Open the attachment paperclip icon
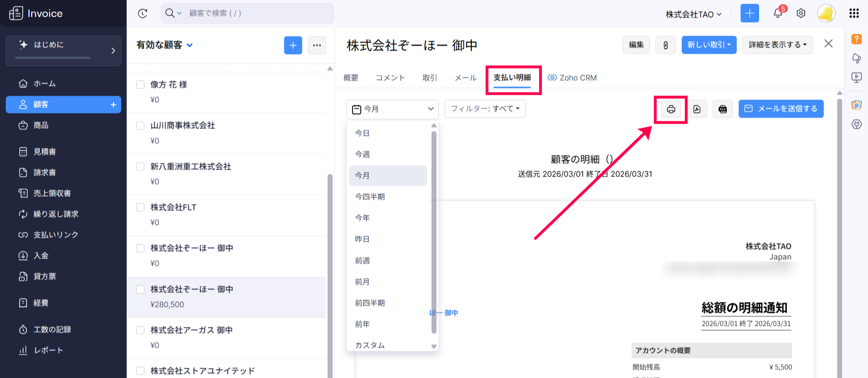868x378 pixels. (666, 45)
